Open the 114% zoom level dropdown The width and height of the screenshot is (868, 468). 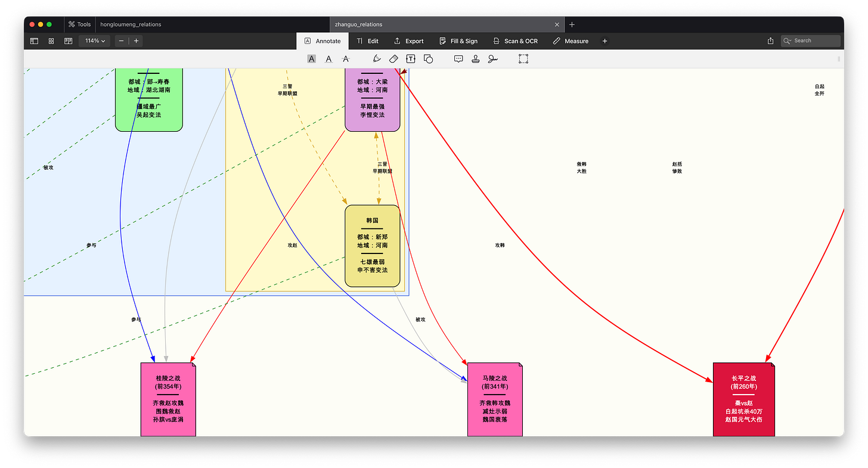click(x=95, y=41)
